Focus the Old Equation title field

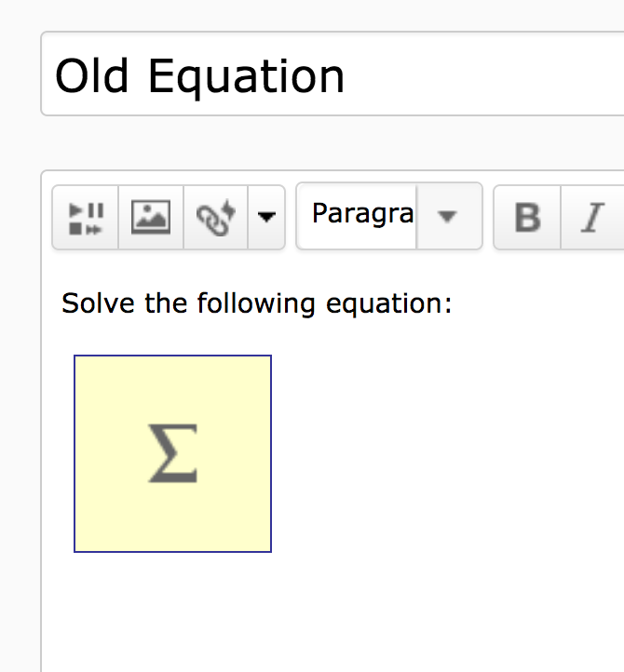[x=335, y=74]
